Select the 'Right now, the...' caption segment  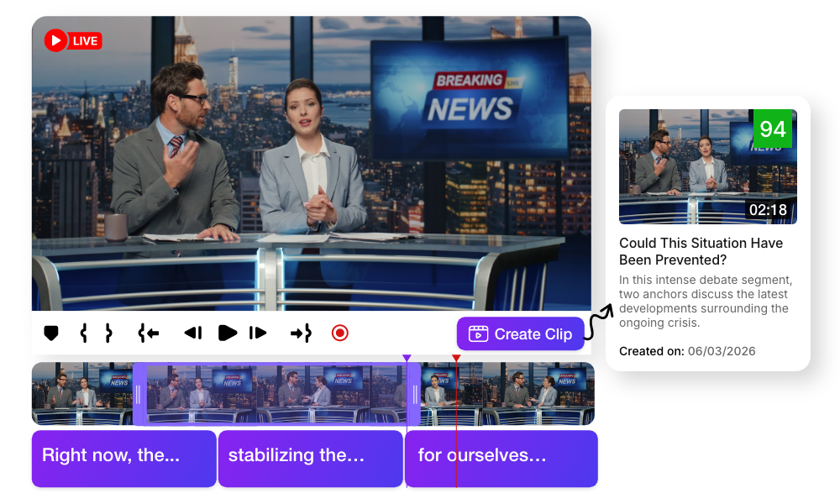(x=123, y=459)
